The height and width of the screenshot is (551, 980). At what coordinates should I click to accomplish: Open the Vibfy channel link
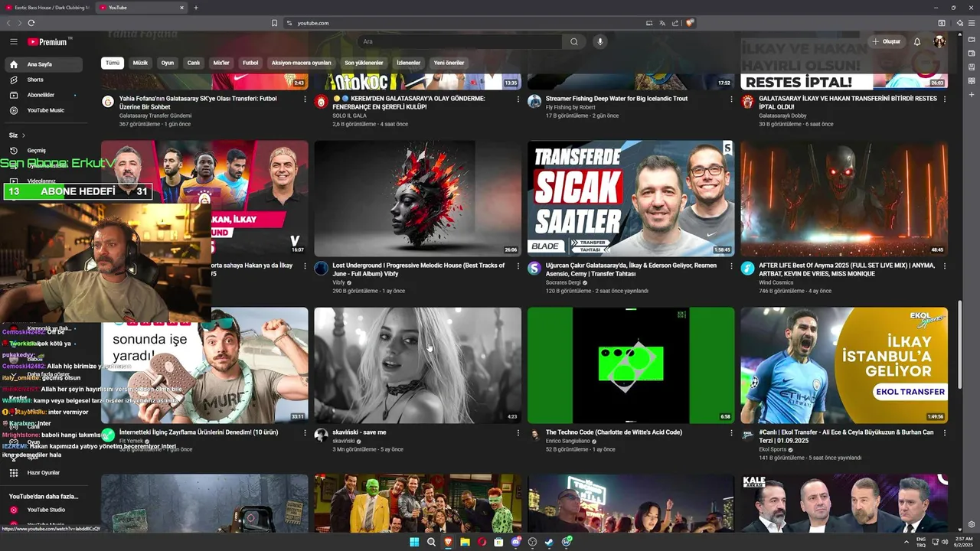click(338, 282)
